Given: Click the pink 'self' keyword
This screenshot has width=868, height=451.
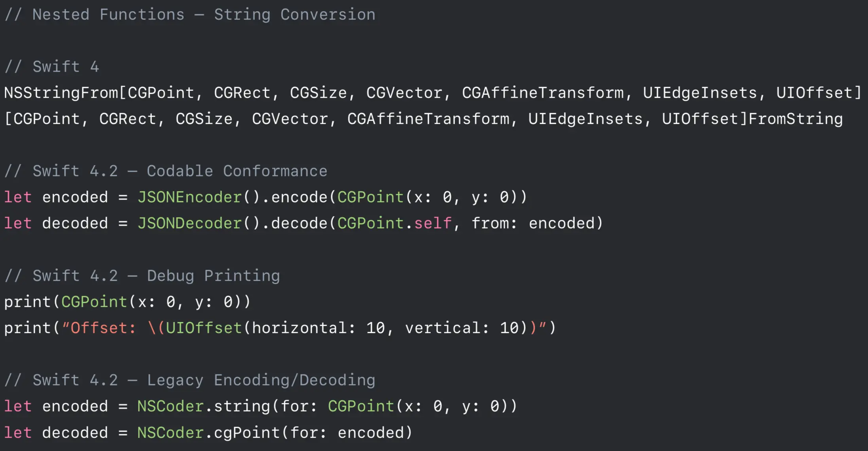Looking at the screenshot, I should pyautogui.click(x=433, y=223).
